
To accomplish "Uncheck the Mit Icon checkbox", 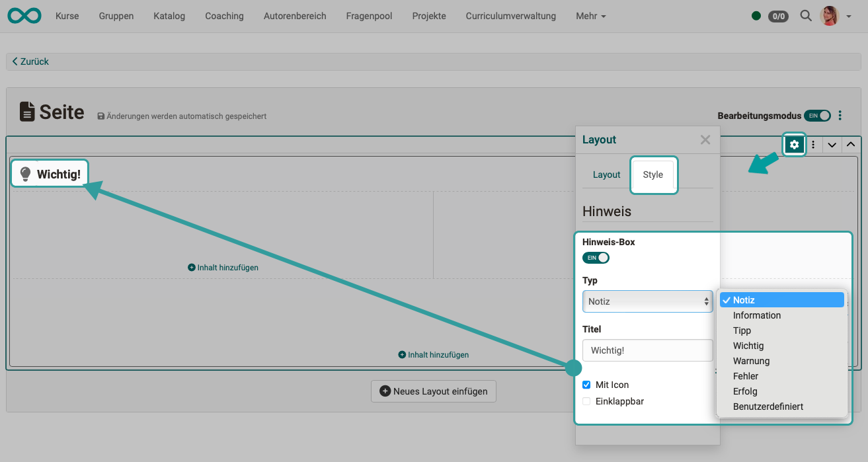I will click(x=586, y=385).
